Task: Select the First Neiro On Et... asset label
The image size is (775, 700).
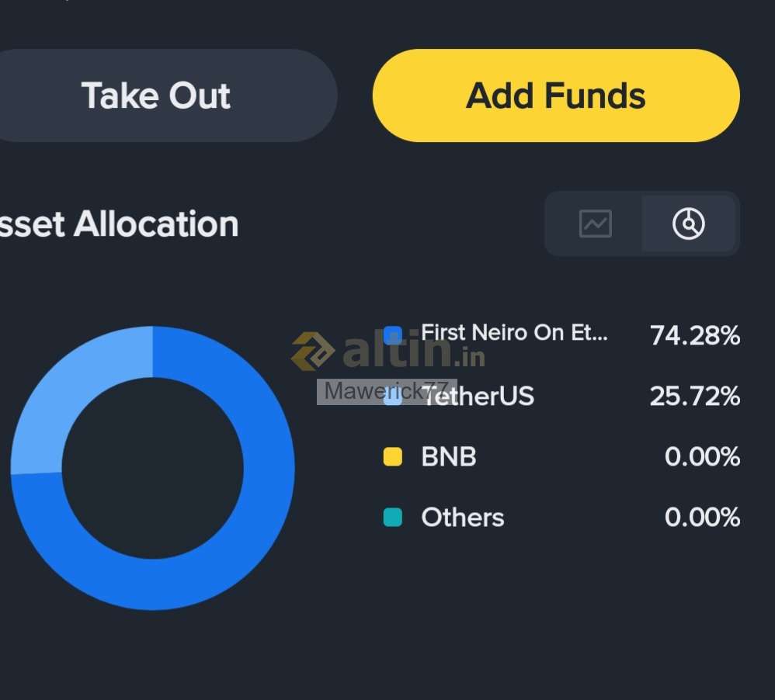Action: [514, 332]
